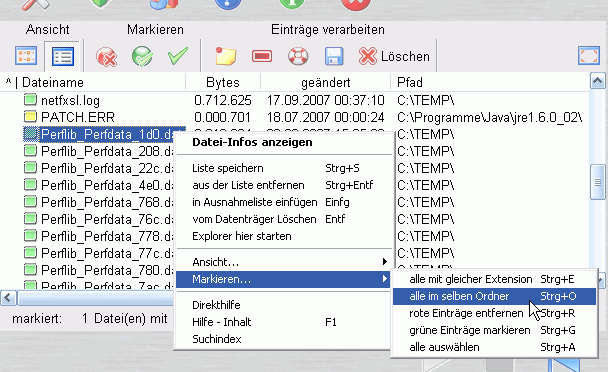Switch to the thumbnail tile view icon

pyautogui.click(x=26, y=56)
